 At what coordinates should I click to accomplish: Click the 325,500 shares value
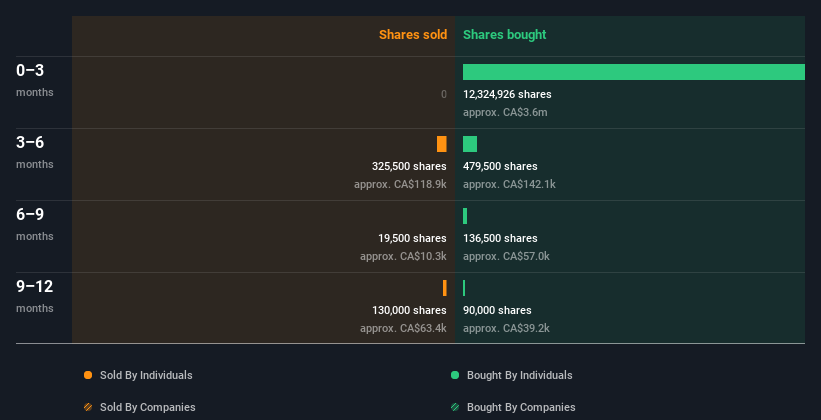[409, 167]
